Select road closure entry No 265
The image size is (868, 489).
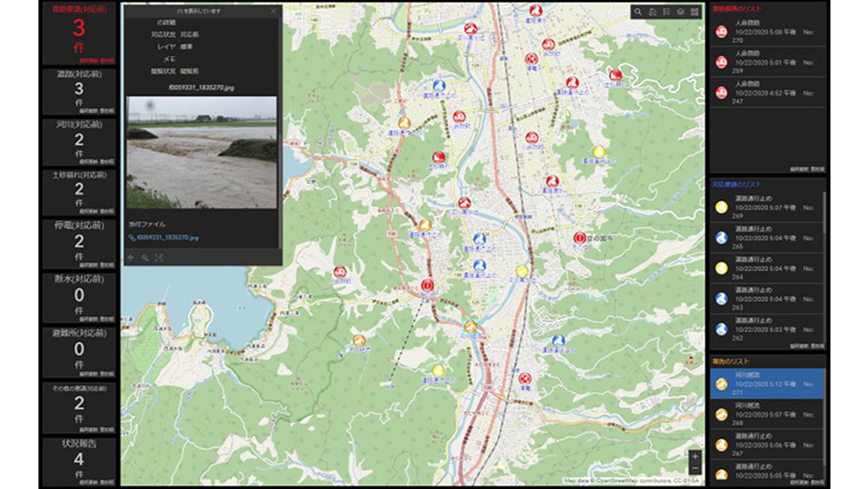click(x=766, y=238)
